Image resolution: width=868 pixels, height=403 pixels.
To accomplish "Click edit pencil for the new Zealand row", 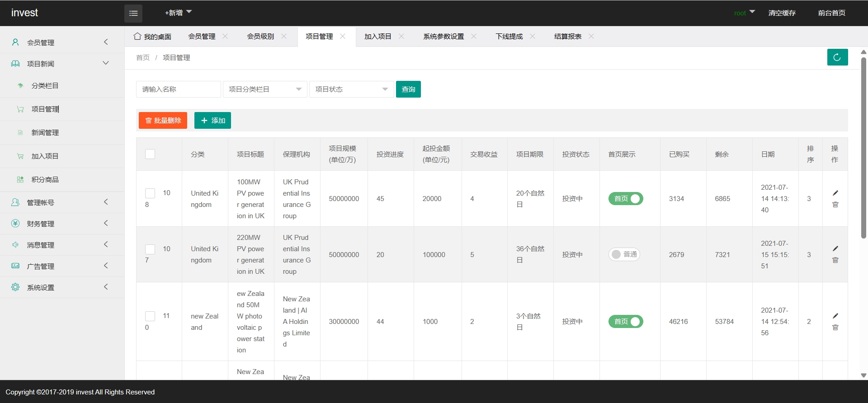I will 835,316.
